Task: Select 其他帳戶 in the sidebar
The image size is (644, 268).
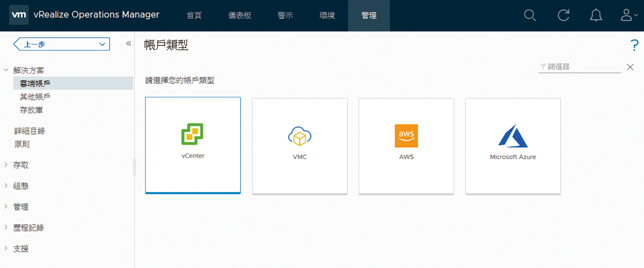Action: pos(35,96)
